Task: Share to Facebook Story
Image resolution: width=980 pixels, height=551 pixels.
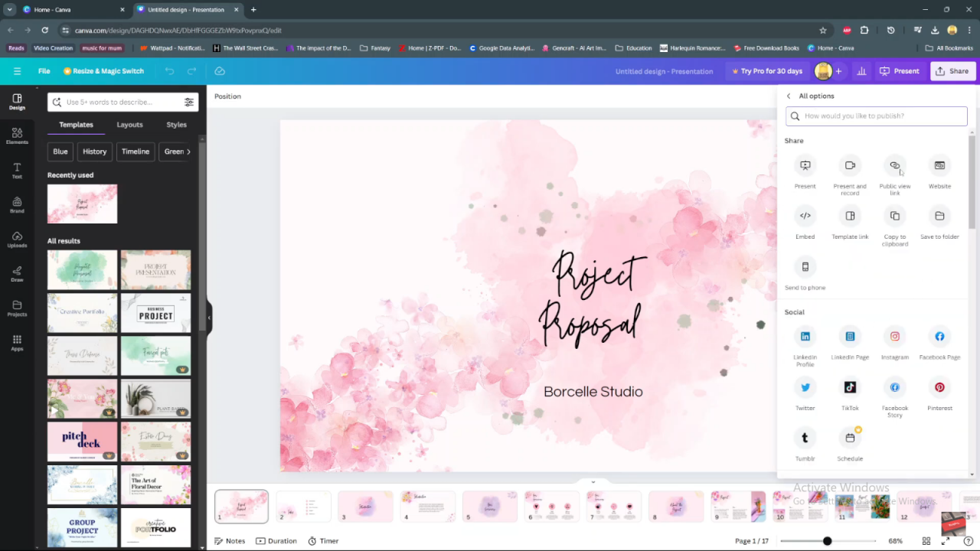Action: [x=895, y=398]
